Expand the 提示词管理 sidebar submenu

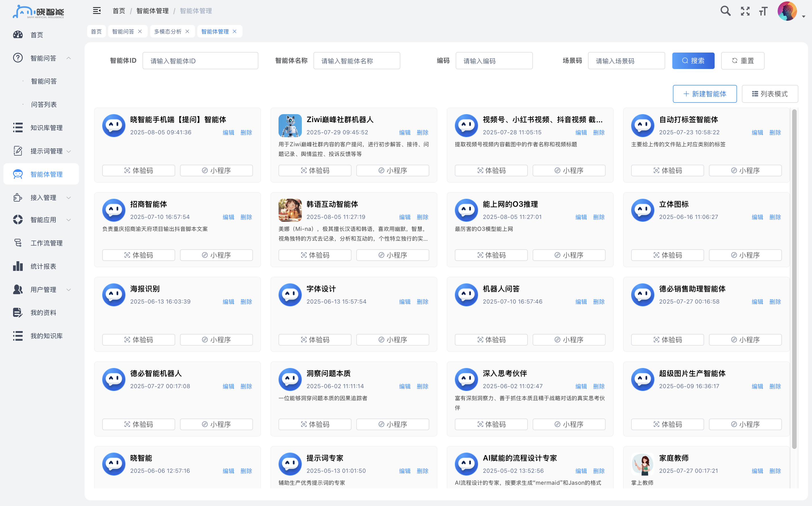tap(46, 151)
